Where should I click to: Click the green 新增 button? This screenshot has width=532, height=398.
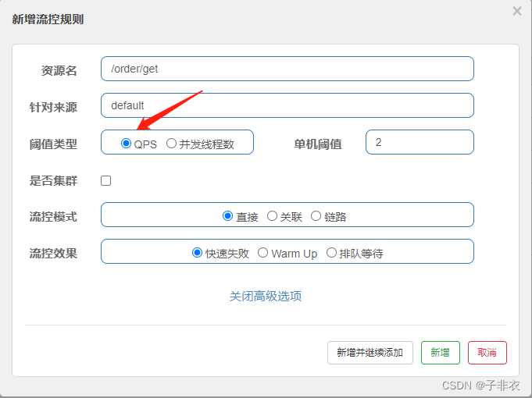point(441,353)
